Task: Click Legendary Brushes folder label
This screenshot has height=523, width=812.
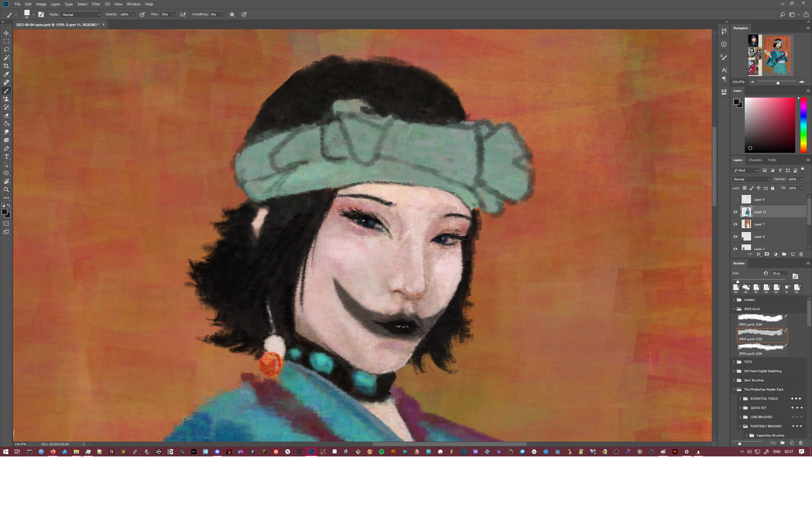Action: 770,436
